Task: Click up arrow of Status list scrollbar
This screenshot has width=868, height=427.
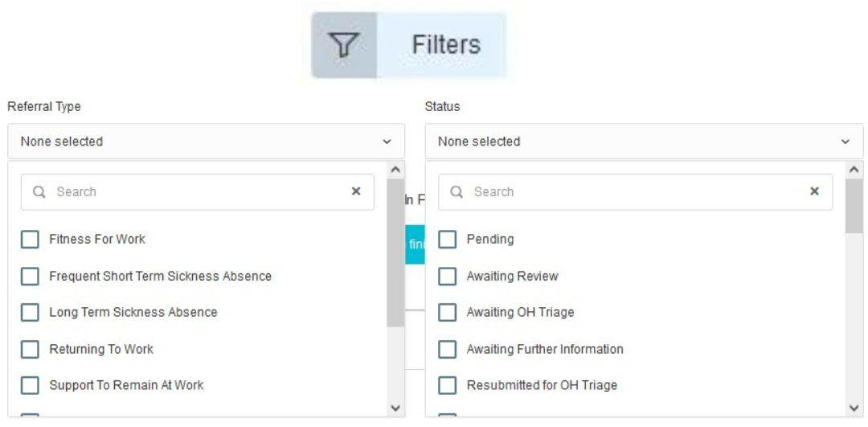Action: point(854,170)
